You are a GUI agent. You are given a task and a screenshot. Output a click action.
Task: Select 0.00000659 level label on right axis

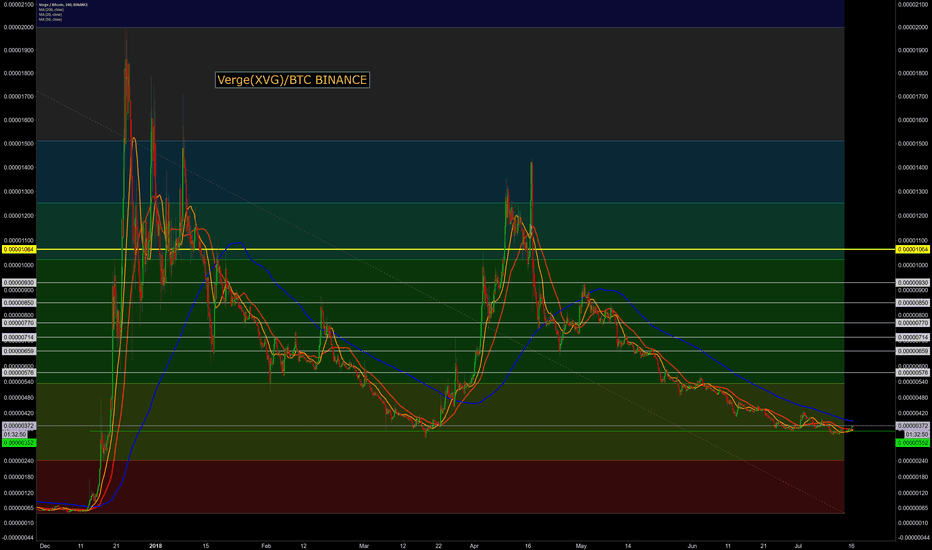[x=912, y=351]
